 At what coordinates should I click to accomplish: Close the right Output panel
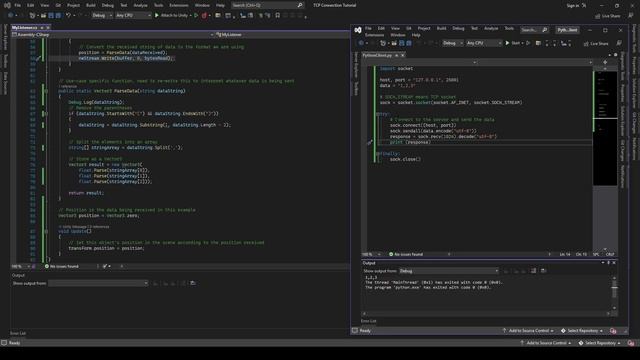coord(614,263)
